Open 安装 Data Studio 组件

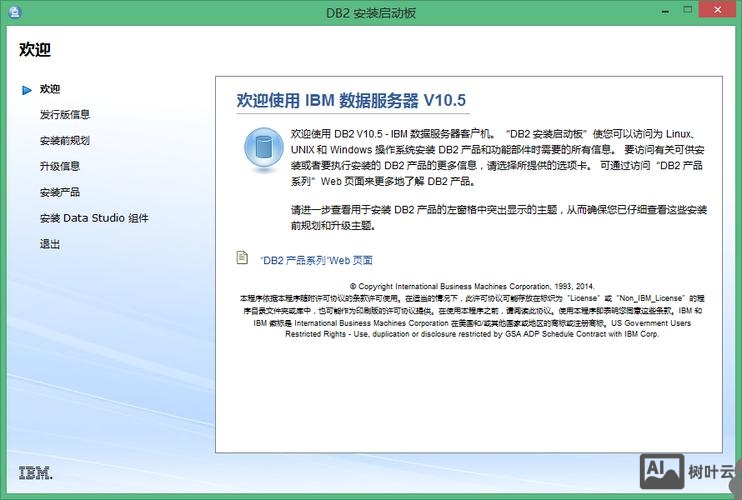94,218
